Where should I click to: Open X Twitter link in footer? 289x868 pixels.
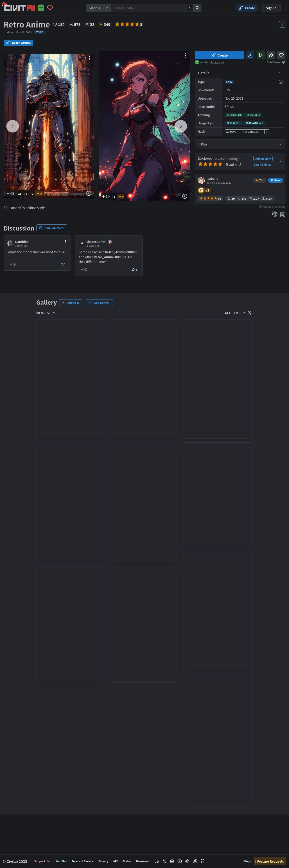tap(164, 861)
